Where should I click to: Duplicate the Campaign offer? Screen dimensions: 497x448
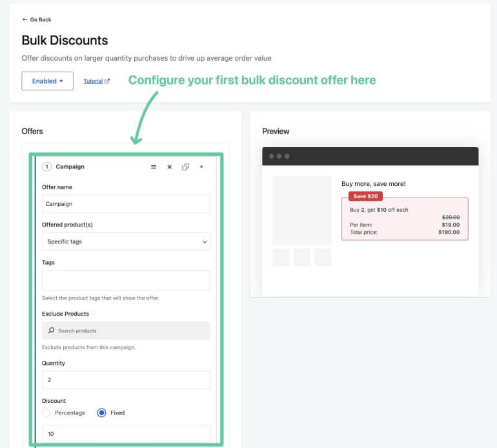(185, 167)
